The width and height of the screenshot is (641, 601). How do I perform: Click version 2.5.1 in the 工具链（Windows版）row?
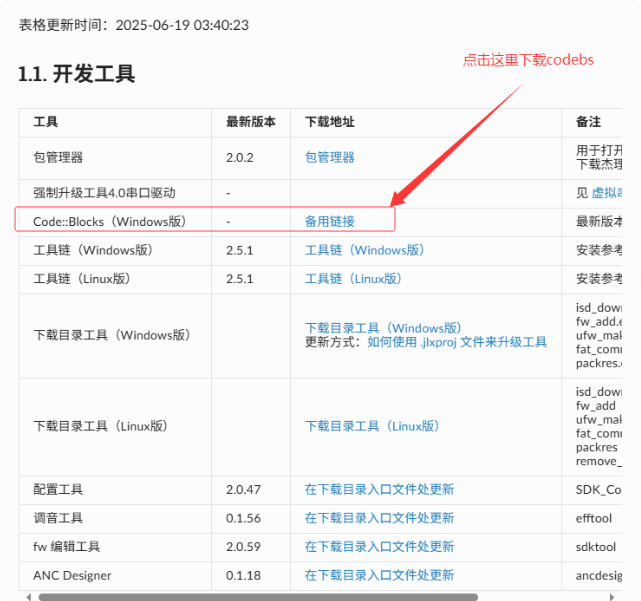pyautogui.click(x=240, y=250)
